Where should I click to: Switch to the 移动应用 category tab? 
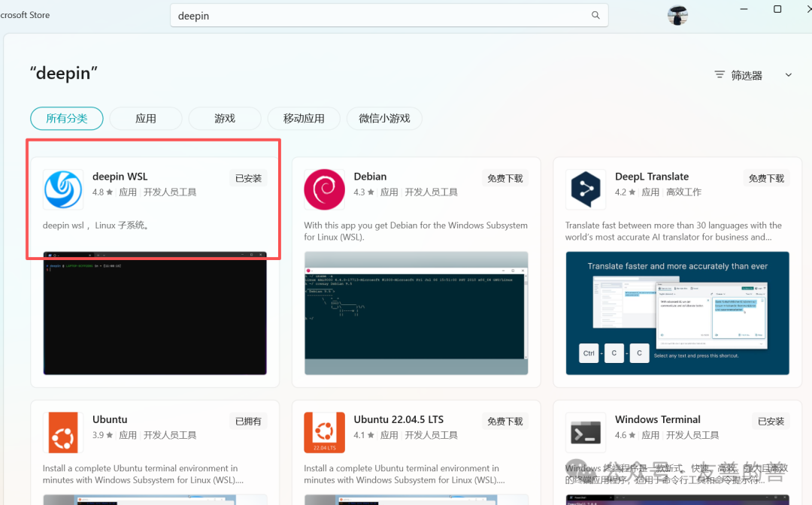pyautogui.click(x=304, y=119)
